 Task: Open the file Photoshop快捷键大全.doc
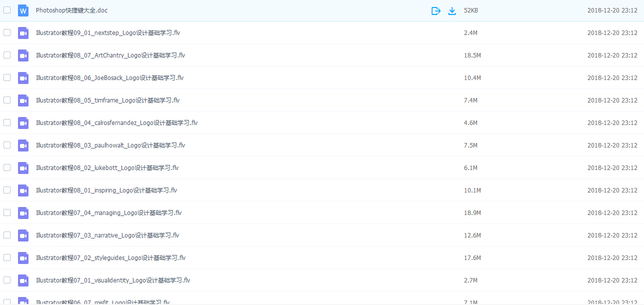71,10
